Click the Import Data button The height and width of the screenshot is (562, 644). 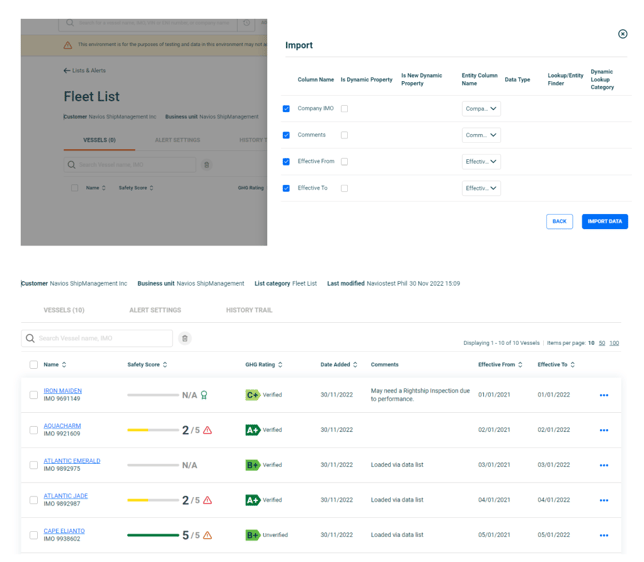point(604,221)
